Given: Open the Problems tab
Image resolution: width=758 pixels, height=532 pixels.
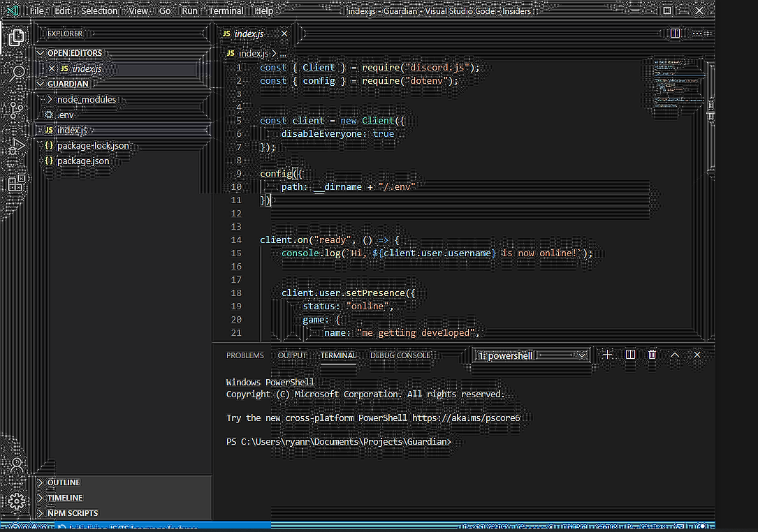Looking at the screenshot, I should pyautogui.click(x=245, y=355).
